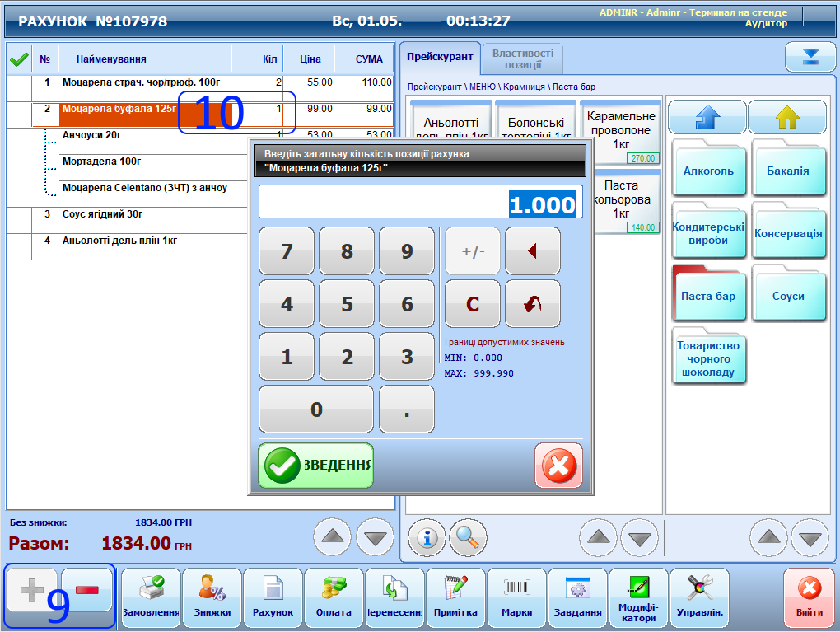
Task: Open the info icon button
Action: (427, 537)
